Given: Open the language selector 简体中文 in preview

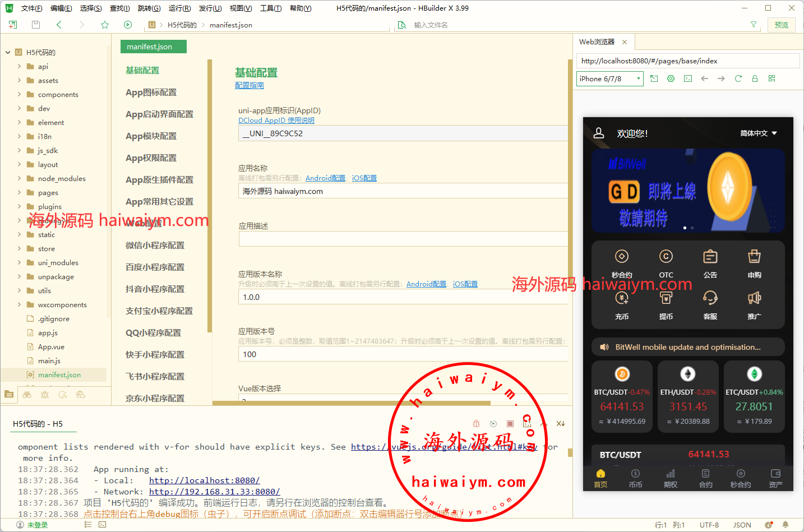Looking at the screenshot, I should (x=758, y=133).
